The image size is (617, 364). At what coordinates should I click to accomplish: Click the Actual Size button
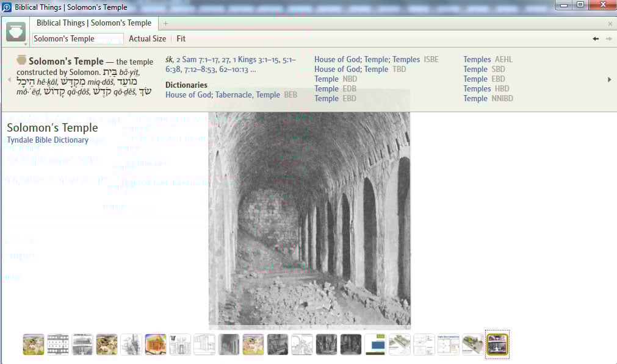[148, 38]
